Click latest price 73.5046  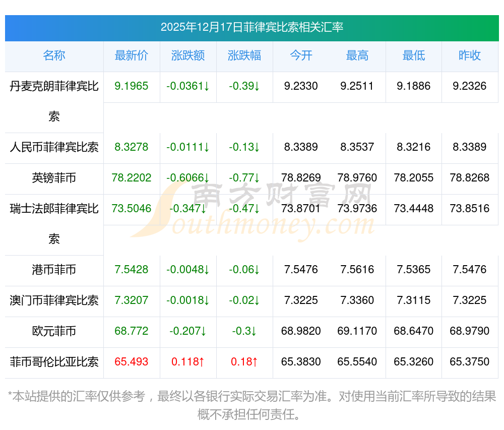(x=132, y=209)
